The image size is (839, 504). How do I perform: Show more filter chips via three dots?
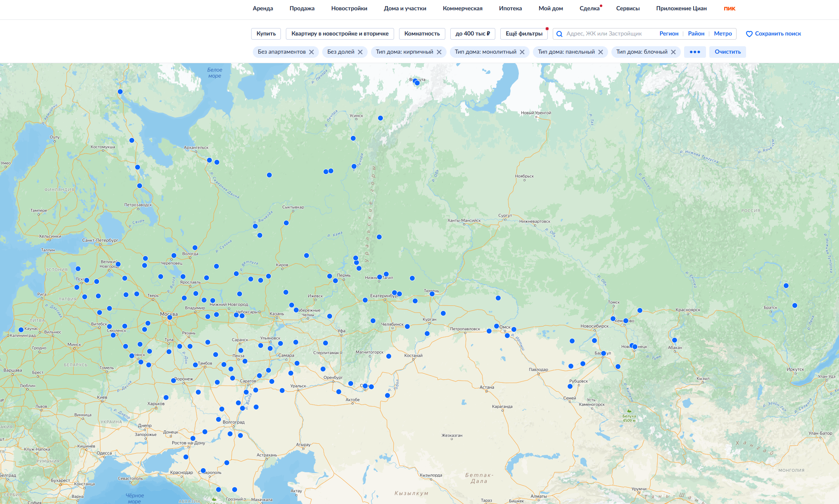(x=695, y=52)
